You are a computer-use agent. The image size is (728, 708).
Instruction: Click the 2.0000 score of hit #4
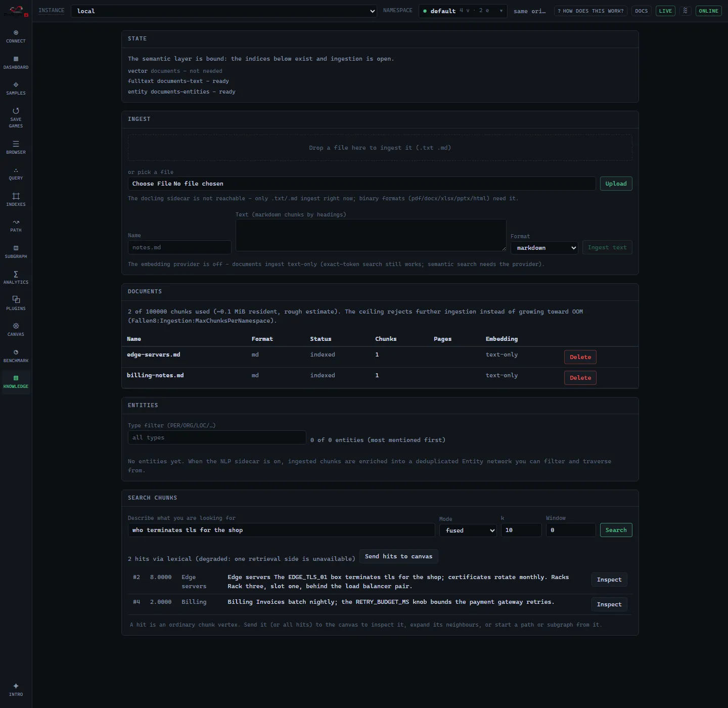point(161,602)
